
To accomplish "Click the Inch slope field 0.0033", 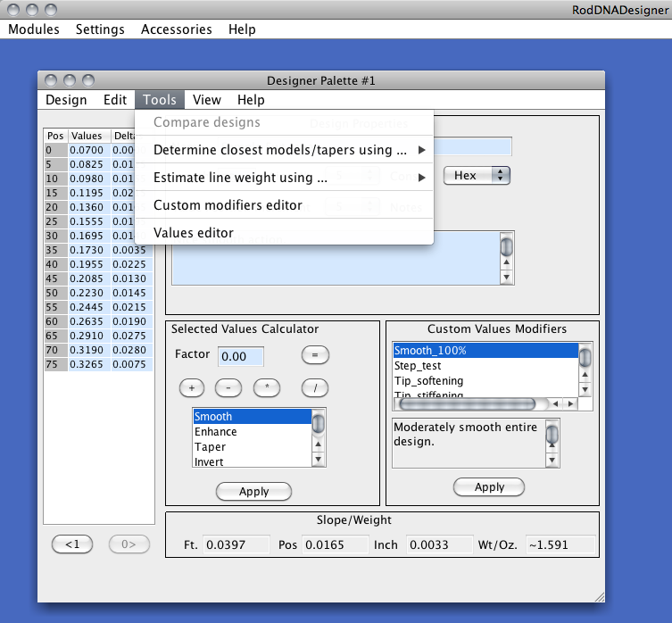I will click(440, 545).
